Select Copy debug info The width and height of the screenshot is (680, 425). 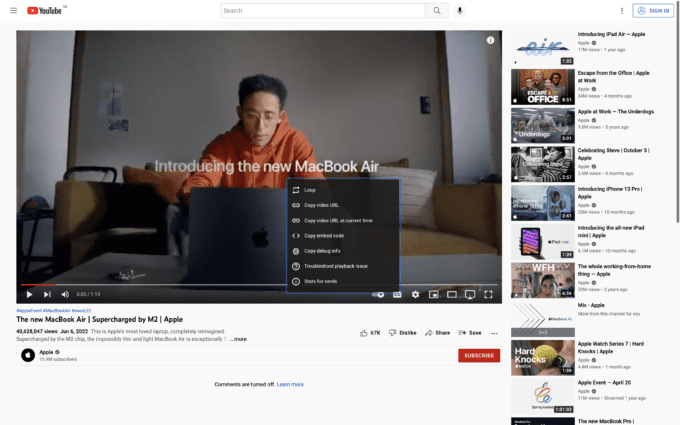[343, 251]
